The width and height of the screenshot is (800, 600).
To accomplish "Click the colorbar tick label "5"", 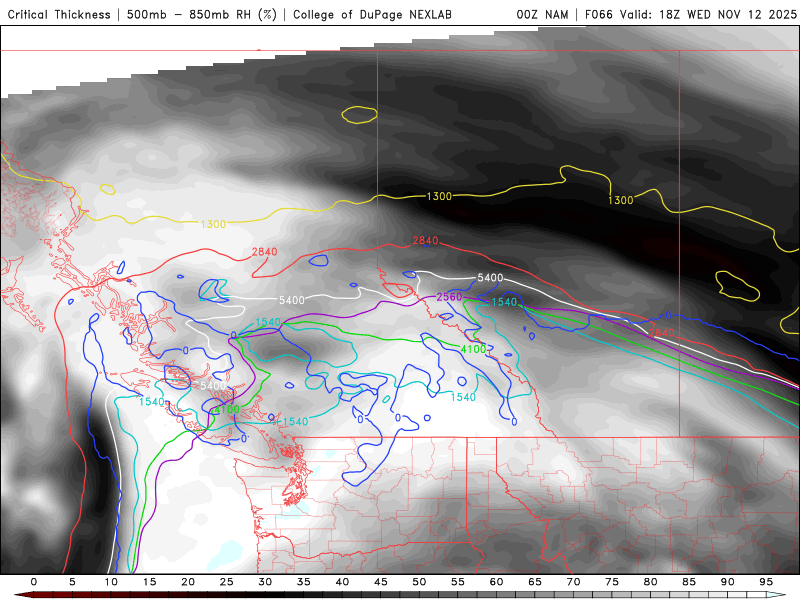I will [x=72, y=582].
